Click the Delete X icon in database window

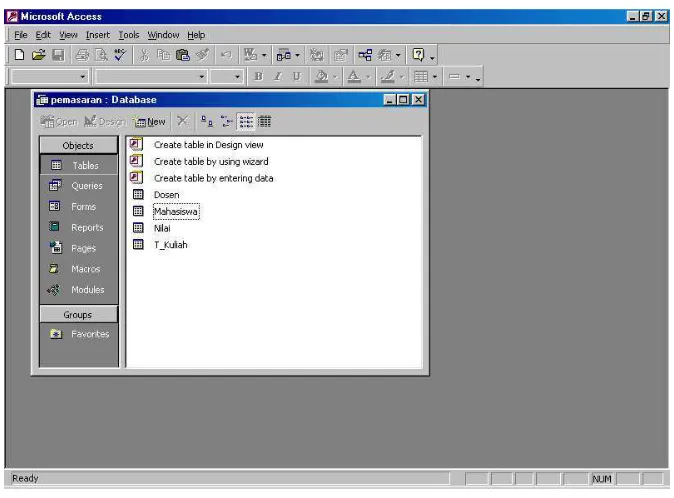point(183,122)
